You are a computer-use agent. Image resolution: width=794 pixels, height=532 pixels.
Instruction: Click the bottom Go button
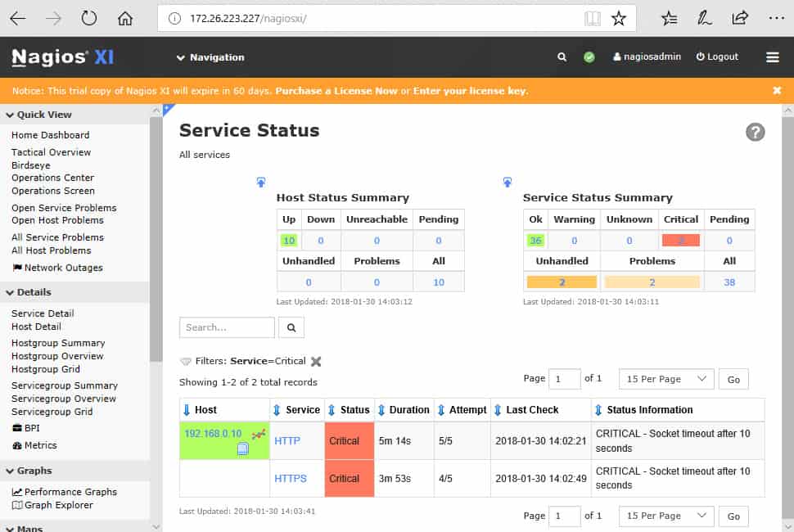pyautogui.click(x=733, y=516)
